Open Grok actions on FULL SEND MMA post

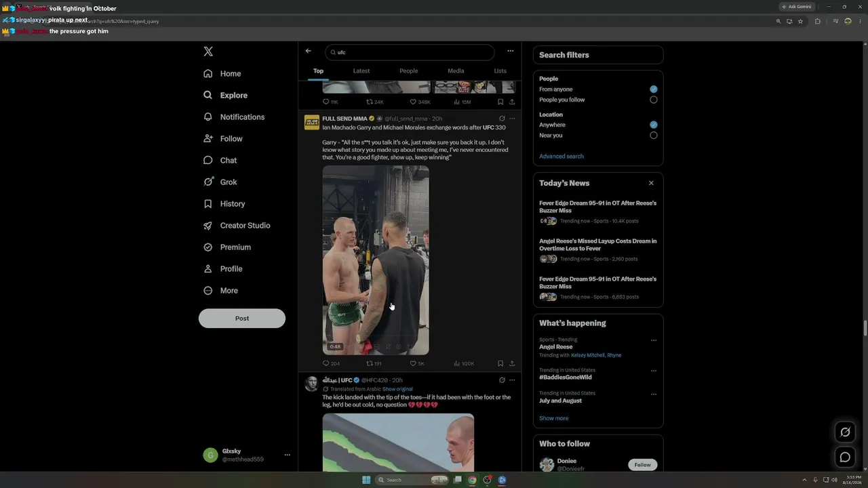click(502, 119)
